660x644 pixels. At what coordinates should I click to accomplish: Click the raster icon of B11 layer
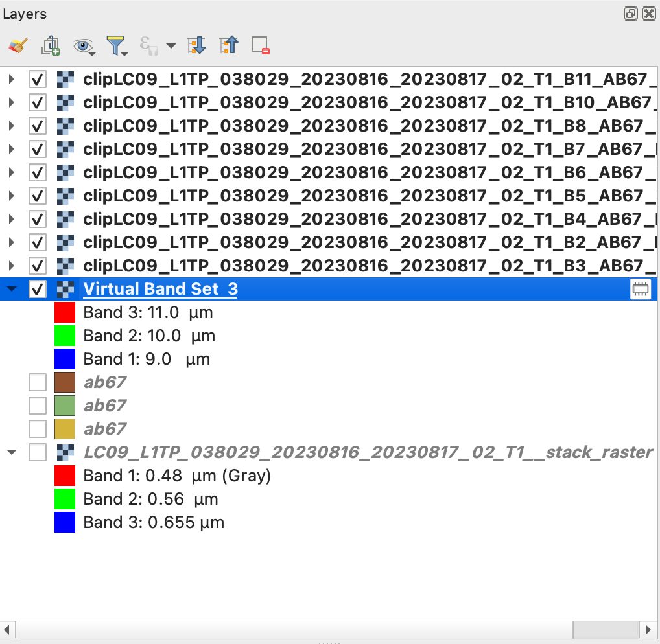click(x=65, y=79)
